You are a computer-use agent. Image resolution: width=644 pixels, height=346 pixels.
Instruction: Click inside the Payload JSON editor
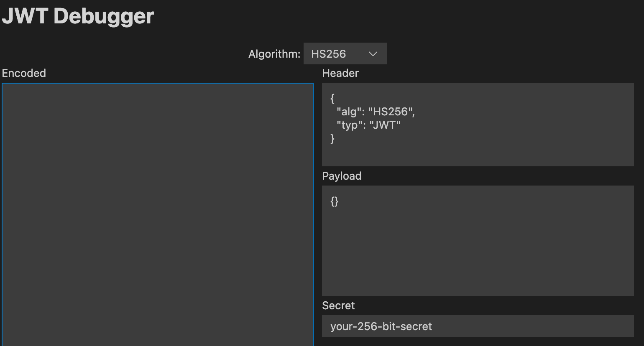pyautogui.click(x=477, y=240)
